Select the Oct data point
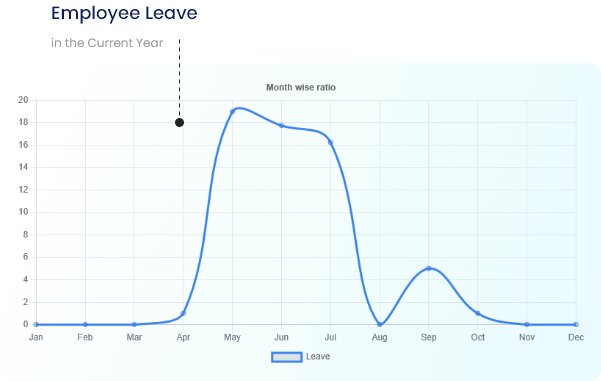Viewport: 601px width, 381px height. tap(478, 314)
